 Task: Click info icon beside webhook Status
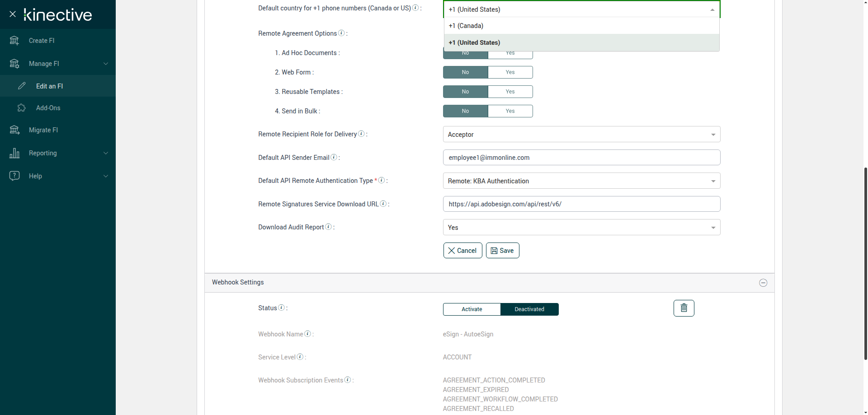click(x=281, y=308)
